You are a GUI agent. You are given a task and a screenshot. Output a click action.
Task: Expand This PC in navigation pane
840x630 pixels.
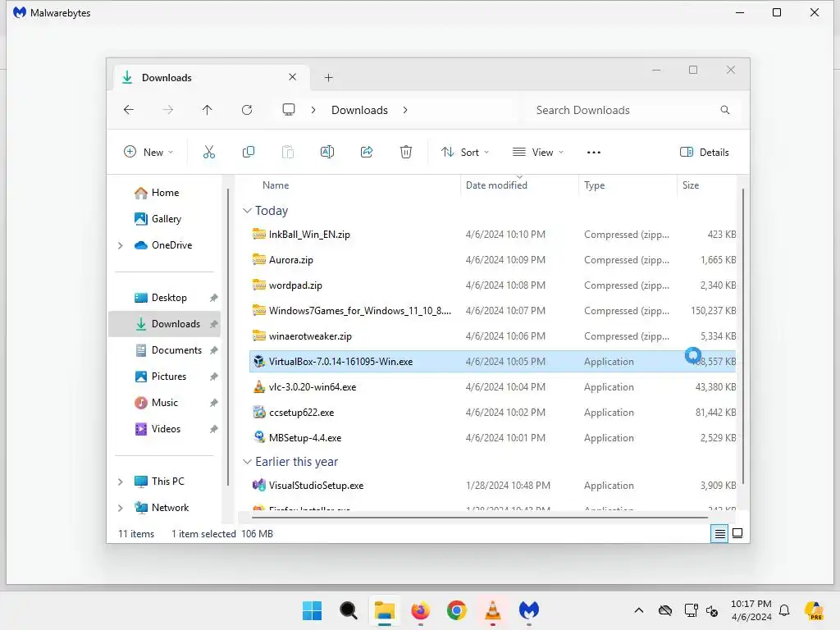tap(121, 482)
